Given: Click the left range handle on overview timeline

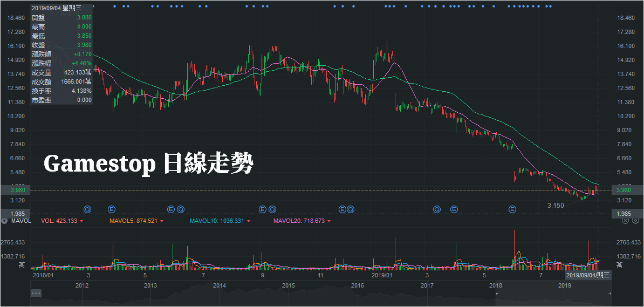Looking at the screenshot, I should [x=497, y=294].
